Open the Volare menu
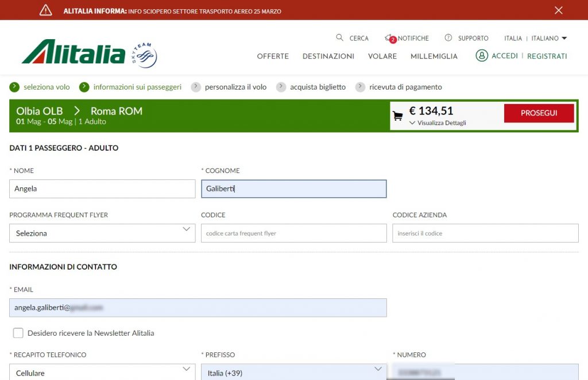Image resolution: width=588 pixels, height=380 pixels. [382, 56]
